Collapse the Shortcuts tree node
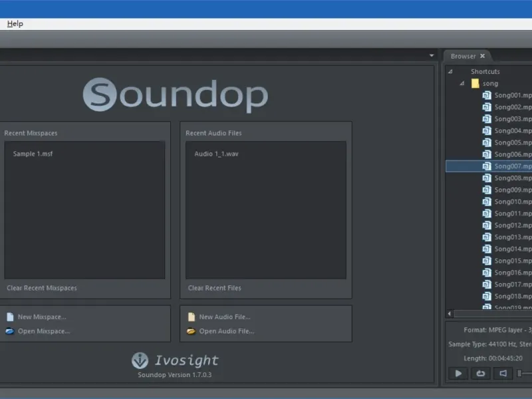532x399 pixels. 450,71
